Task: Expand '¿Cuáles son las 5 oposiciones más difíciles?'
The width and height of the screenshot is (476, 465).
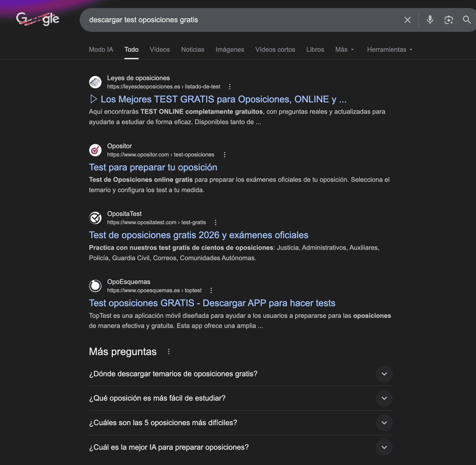Action: [384, 422]
